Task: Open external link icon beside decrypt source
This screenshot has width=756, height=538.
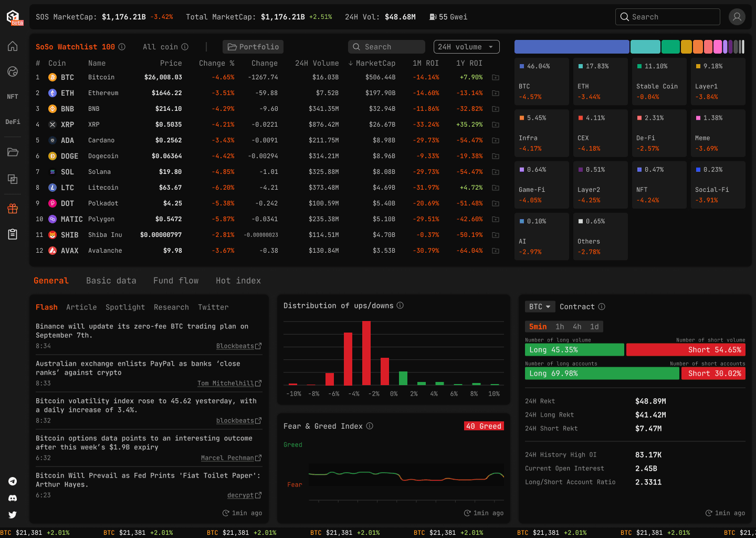Action: [x=258, y=495]
